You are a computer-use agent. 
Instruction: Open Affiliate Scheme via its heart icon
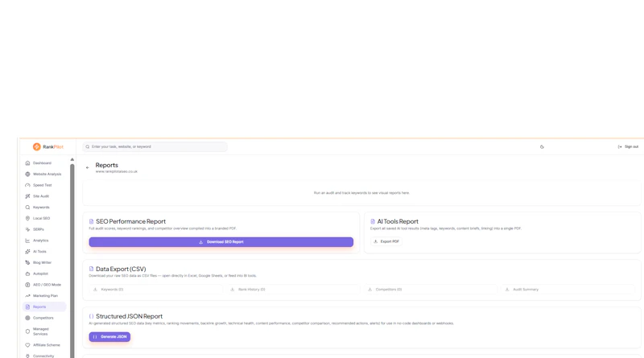27,345
